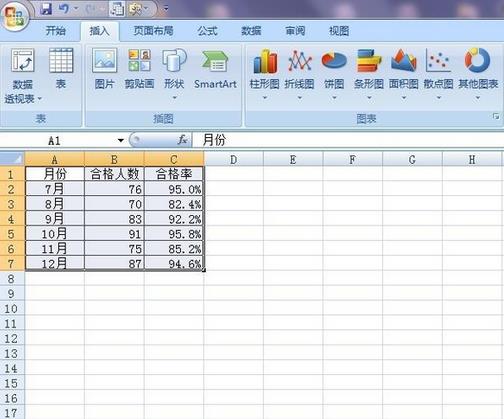Select cell with value 82.4%
Viewport: 504px width, 419px height.
point(174,204)
